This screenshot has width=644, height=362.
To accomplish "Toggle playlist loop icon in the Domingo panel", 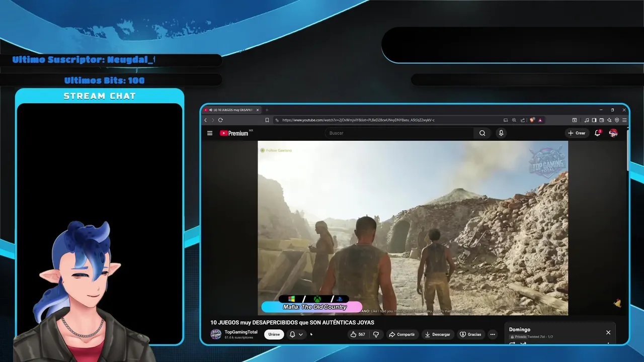I will pos(512,344).
